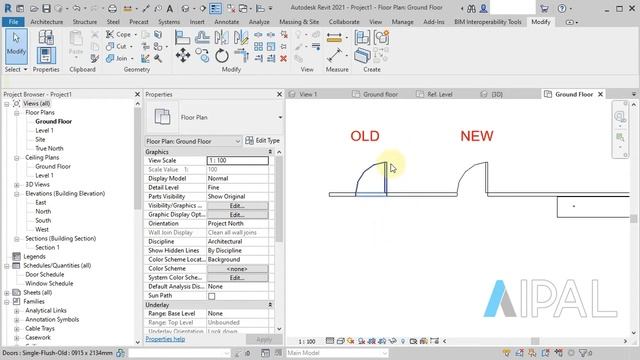This screenshot has height=360, width=640.
Task: Open the Massing & Site ribbon tab
Action: pos(299,22)
